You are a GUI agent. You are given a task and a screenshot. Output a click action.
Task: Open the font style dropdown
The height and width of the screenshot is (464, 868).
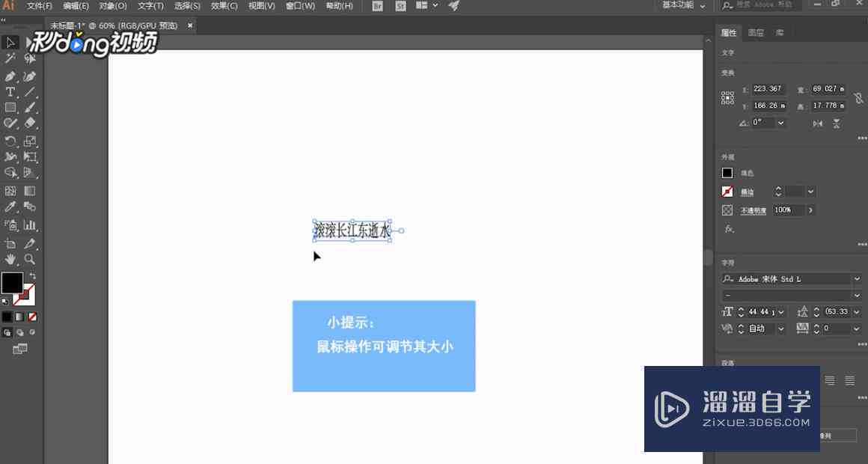(857, 295)
